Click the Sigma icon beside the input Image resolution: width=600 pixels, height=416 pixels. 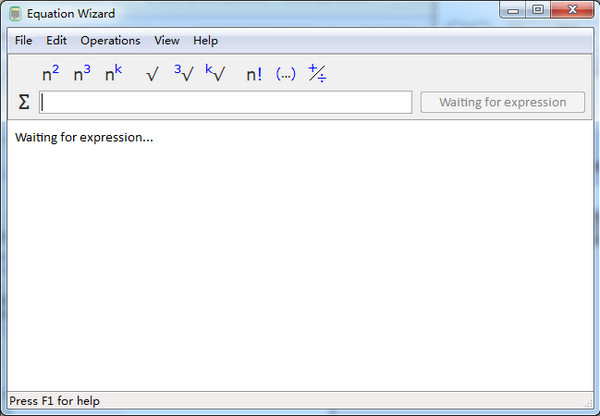pyautogui.click(x=24, y=102)
